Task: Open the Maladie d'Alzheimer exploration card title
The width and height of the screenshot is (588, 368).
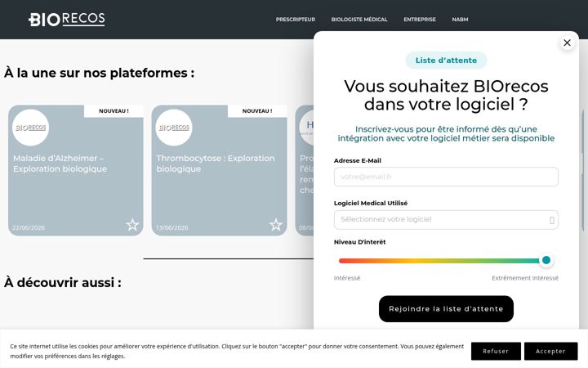Action: 60,164
